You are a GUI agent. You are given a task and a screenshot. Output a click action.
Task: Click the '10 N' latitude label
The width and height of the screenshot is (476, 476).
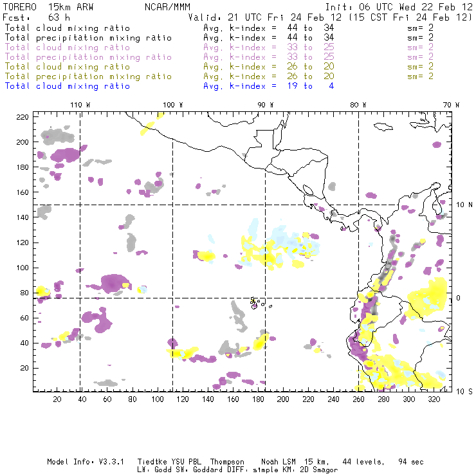pos(464,205)
